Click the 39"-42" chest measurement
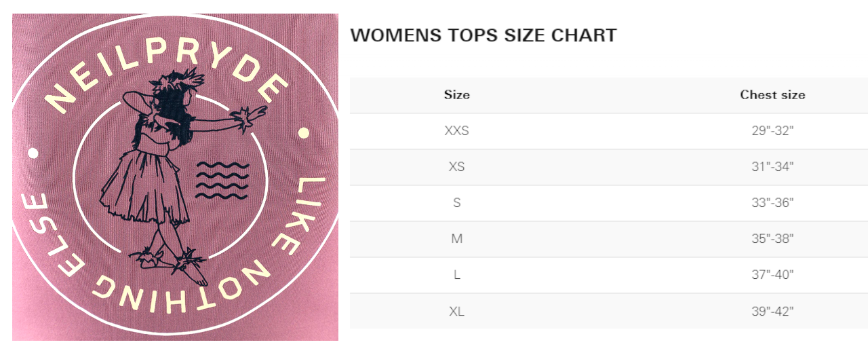Viewport: 868px width, 353px height. pyautogui.click(x=772, y=311)
